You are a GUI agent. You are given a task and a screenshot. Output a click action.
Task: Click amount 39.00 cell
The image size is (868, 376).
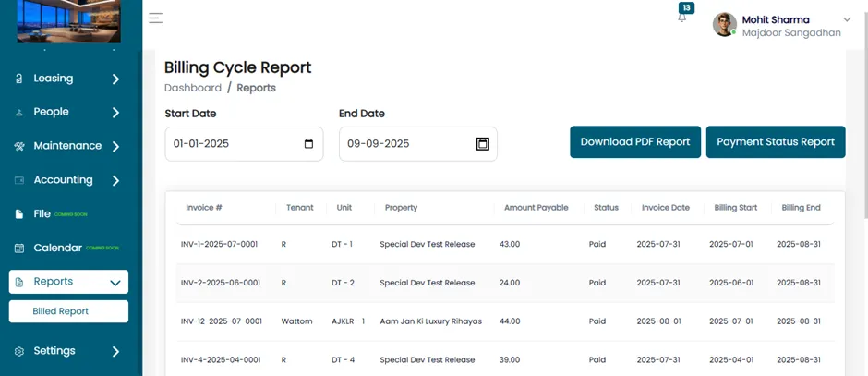(x=510, y=360)
